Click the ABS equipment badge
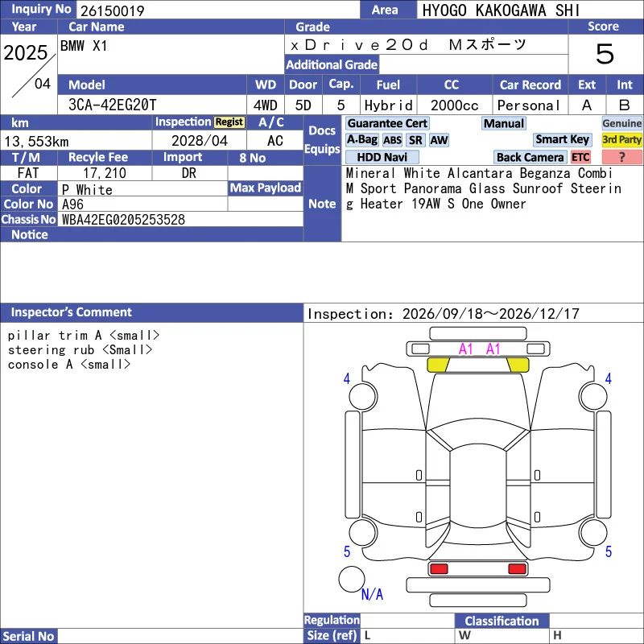Screen dimensions: 644x644 point(392,140)
